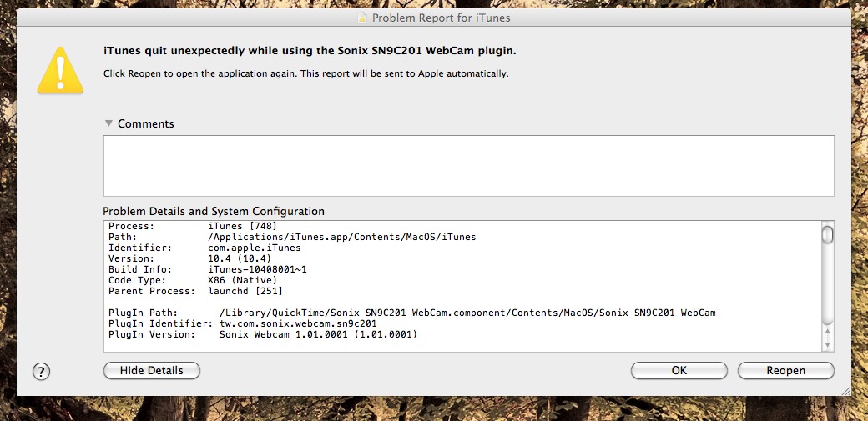Click the 'PlugIn Version: Sonix Webcam 1.01.0001' line
Viewport: 868px width, 421px height.
[262, 334]
